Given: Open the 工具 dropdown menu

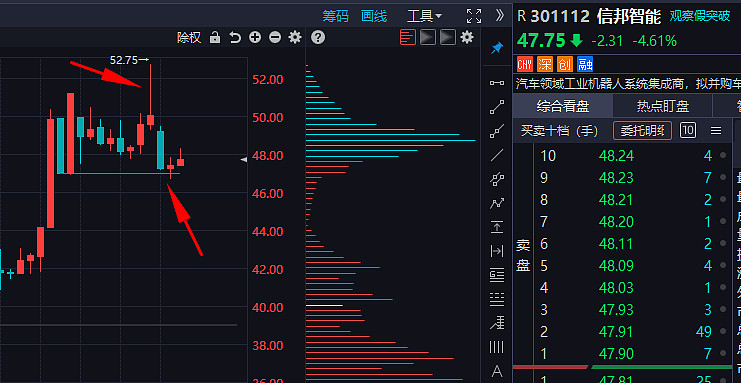Looking at the screenshot, I should coord(424,17).
